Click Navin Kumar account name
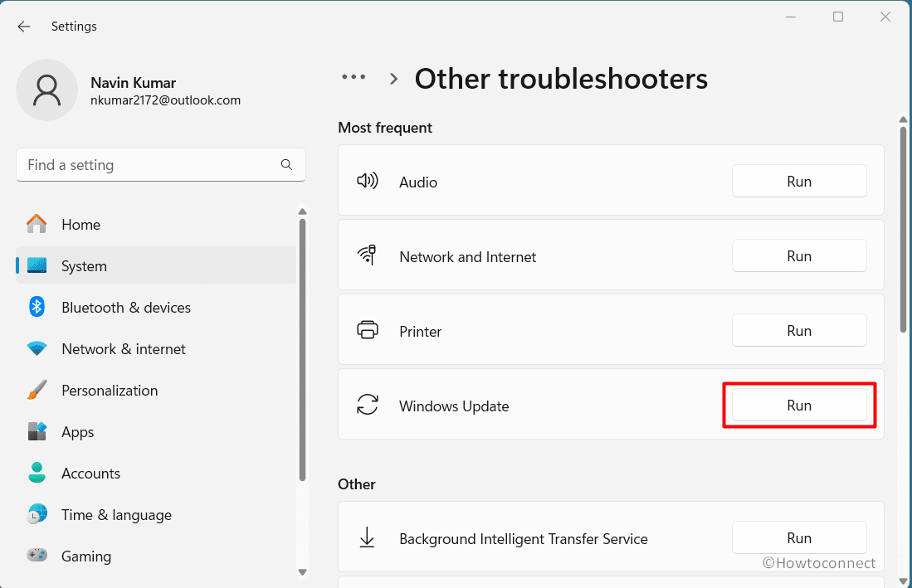912x588 pixels. click(x=134, y=82)
